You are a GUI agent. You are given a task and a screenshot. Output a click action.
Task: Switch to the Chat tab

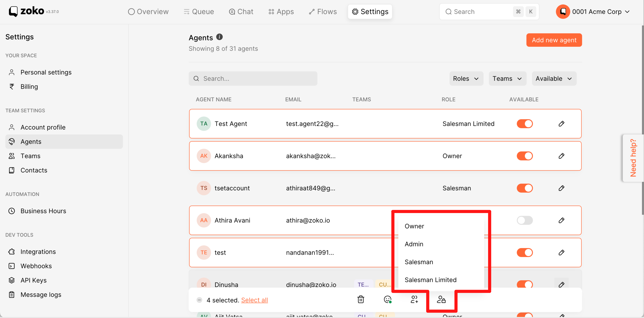(241, 12)
